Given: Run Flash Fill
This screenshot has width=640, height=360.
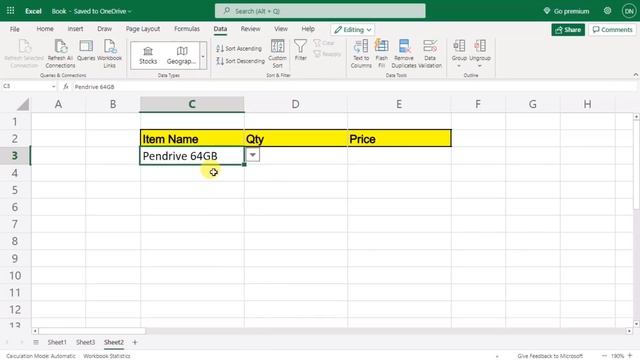Looking at the screenshot, I should (x=381, y=53).
